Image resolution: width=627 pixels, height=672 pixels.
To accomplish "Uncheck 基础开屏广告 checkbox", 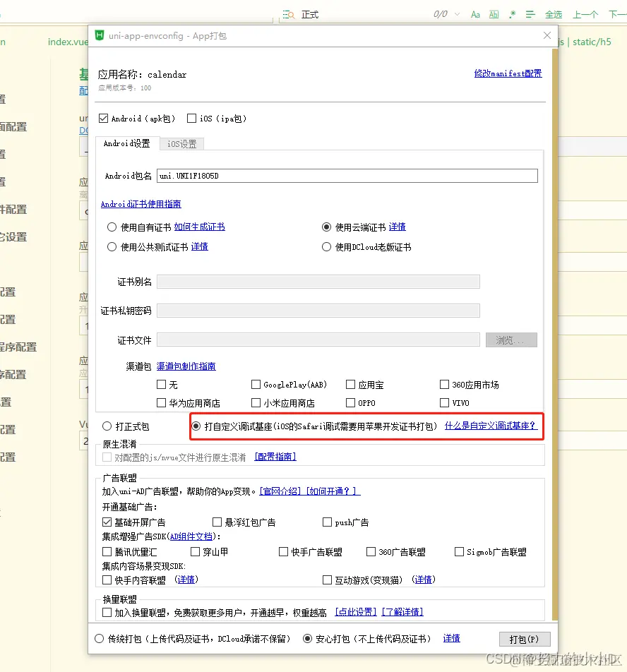I will point(107,522).
